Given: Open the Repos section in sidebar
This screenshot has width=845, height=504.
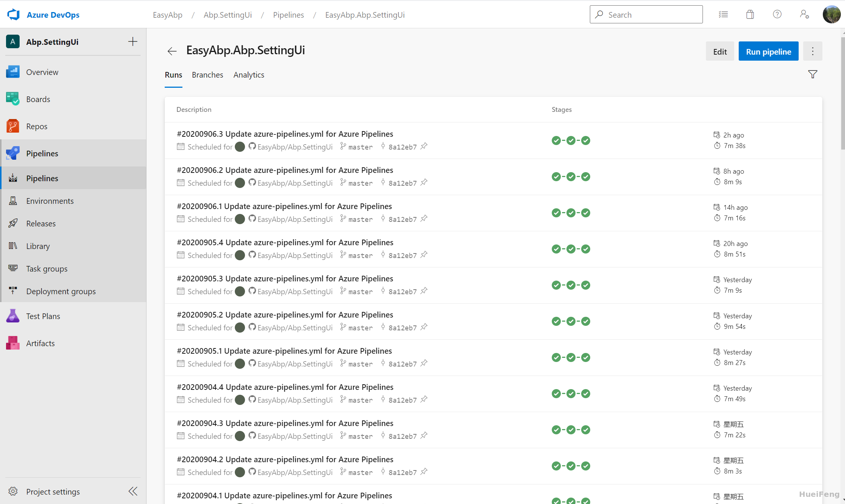Looking at the screenshot, I should coord(37,127).
